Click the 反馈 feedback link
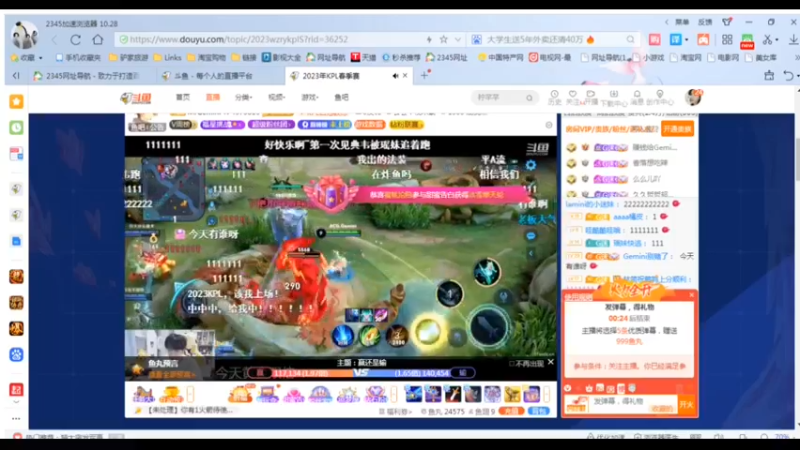Image resolution: width=800 pixels, height=450 pixels. coord(705,22)
